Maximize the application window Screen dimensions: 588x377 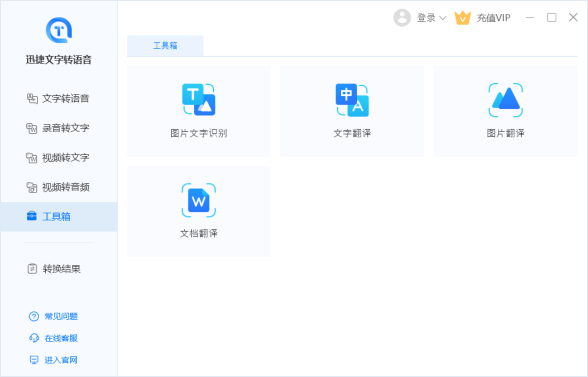[x=552, y=18]
